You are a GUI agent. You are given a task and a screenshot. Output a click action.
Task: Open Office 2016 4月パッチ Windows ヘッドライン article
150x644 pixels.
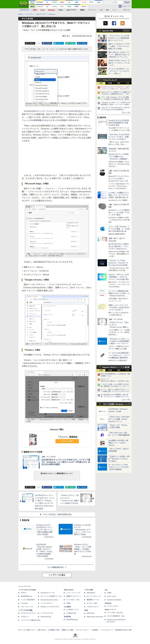[119, 419]
